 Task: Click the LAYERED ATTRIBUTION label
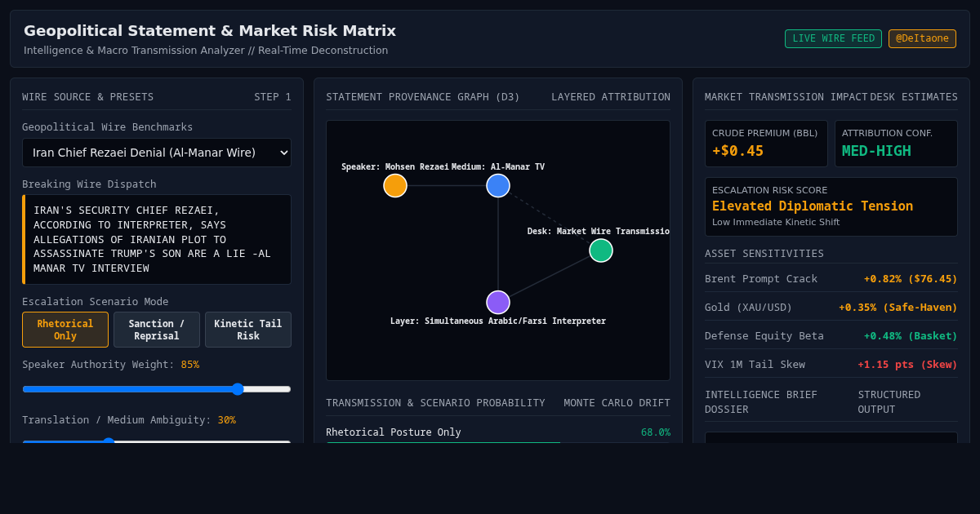pyautogui.click(x=611, y=97)
